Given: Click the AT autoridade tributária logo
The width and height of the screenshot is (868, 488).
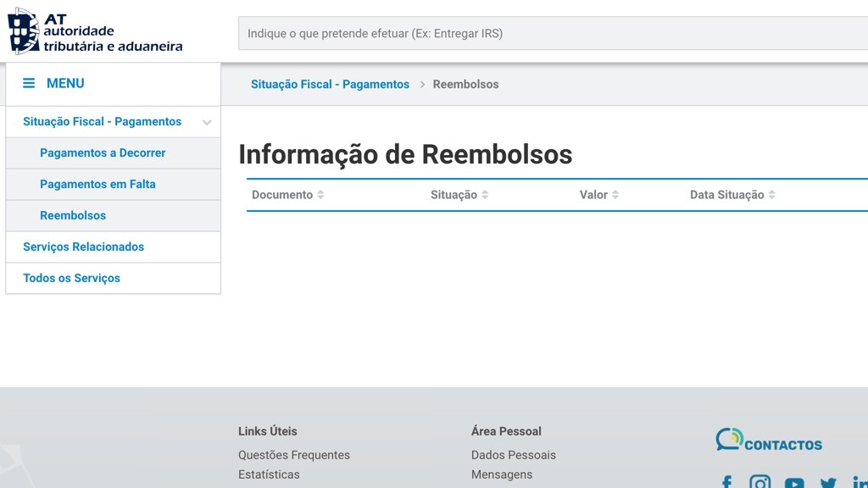Looking at the screenshot, I should pos(93,30).
